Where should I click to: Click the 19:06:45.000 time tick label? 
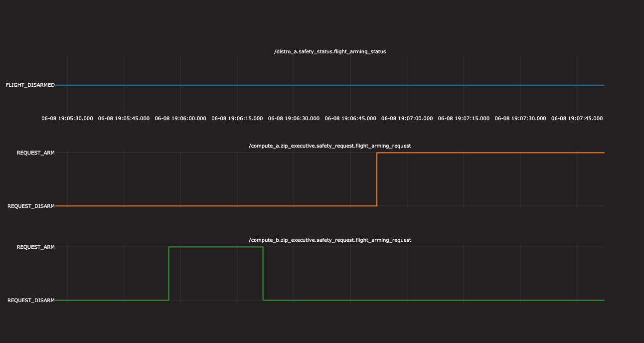coord(350,119)
